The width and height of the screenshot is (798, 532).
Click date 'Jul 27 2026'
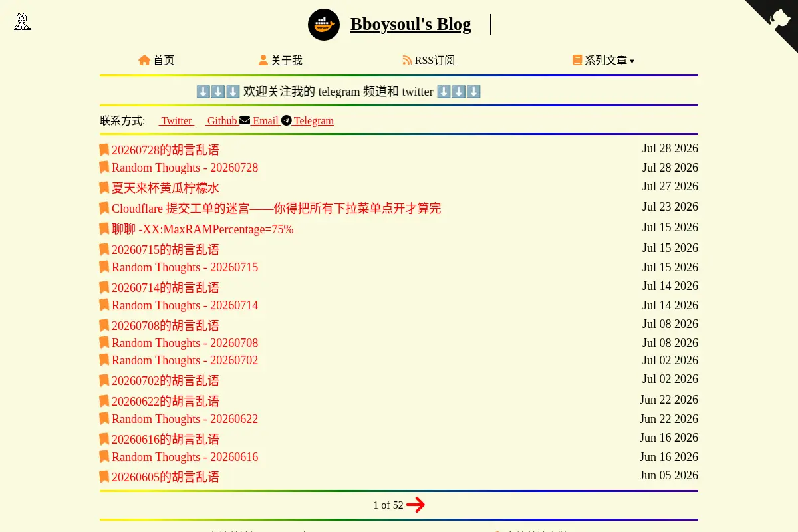point(670,186)
